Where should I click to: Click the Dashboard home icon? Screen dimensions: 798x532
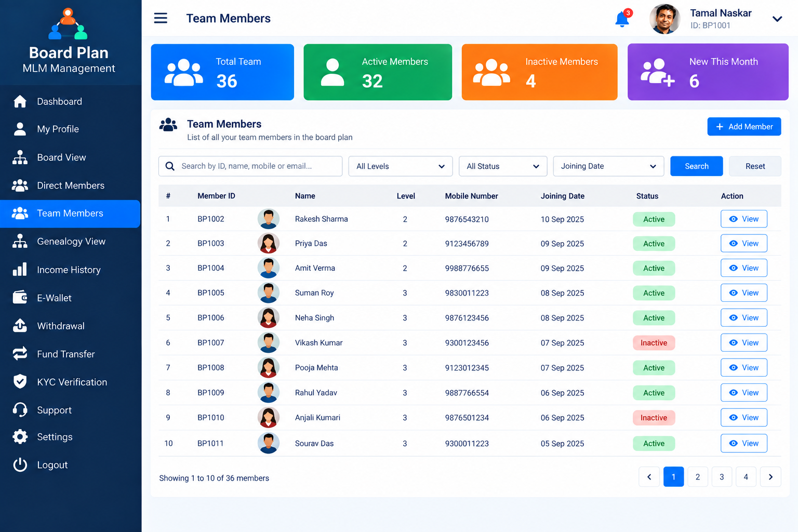[20, 101]
